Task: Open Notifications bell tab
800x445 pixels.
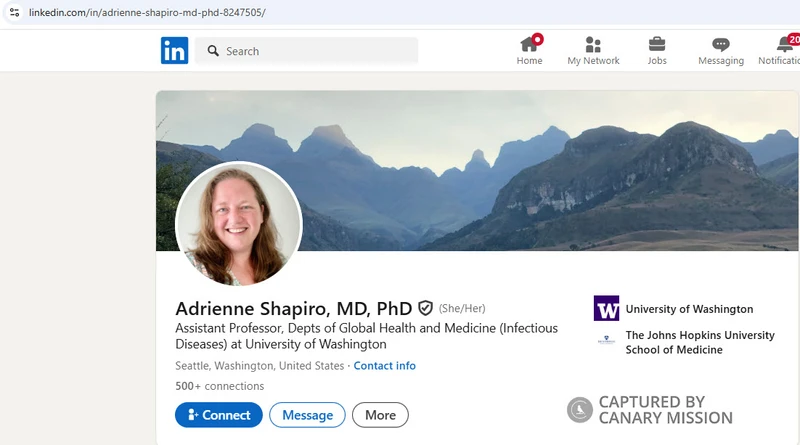Action: (x=780, y=50)
